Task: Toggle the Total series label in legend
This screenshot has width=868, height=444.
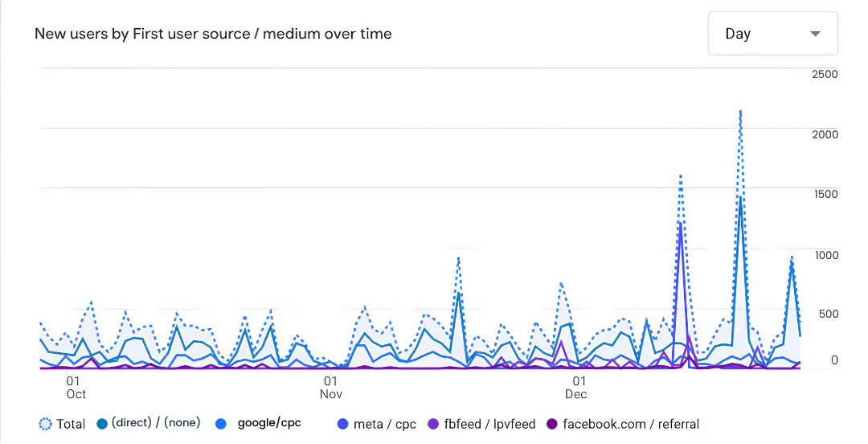Action: pos(71,424)
